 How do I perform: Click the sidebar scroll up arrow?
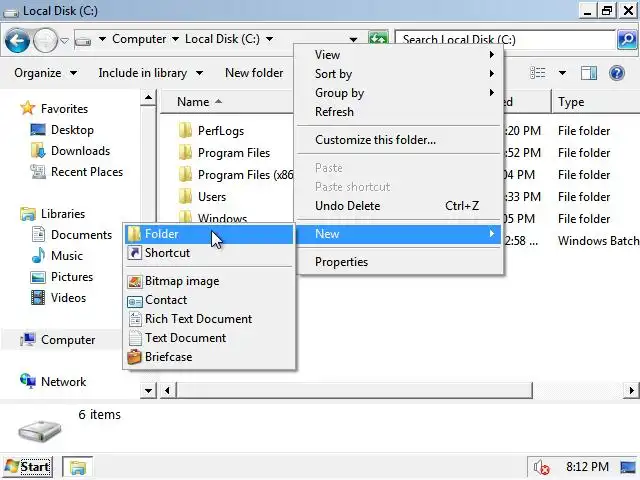point(148,98)
